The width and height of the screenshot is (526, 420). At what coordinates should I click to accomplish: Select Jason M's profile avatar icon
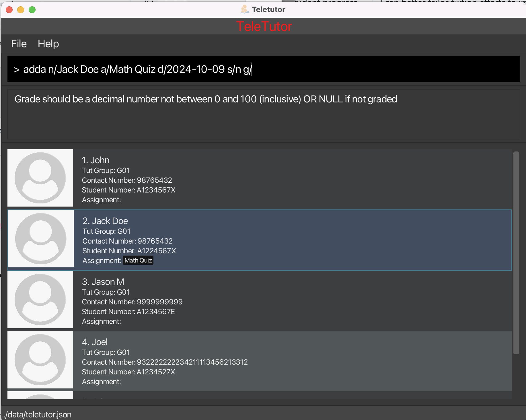coord(40,300)
